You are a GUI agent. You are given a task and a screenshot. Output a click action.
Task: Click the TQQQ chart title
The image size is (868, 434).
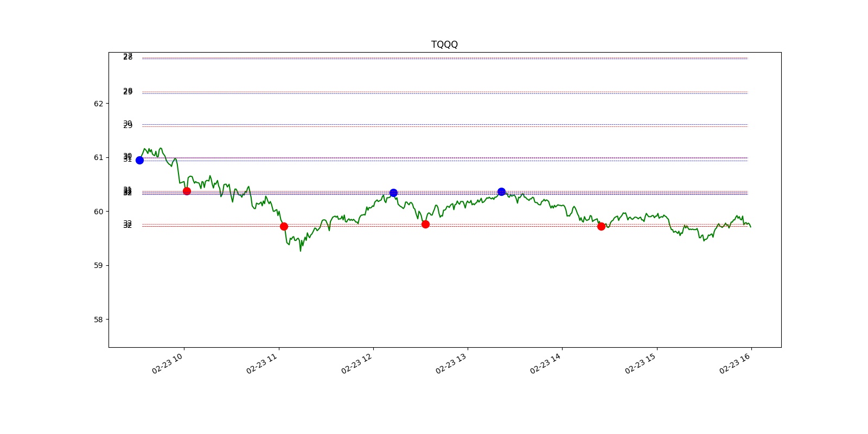(x=444, y=44)
